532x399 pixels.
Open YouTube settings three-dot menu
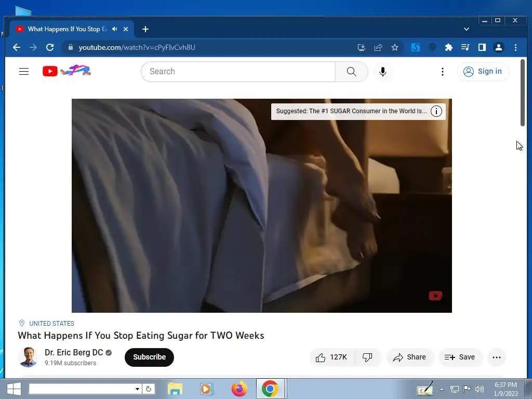(x=443, y=72)
